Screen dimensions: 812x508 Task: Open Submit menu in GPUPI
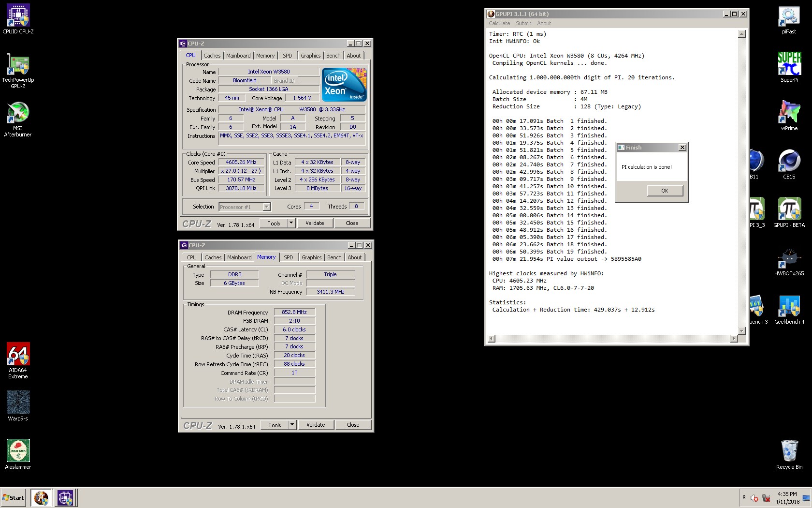(523, 23)
